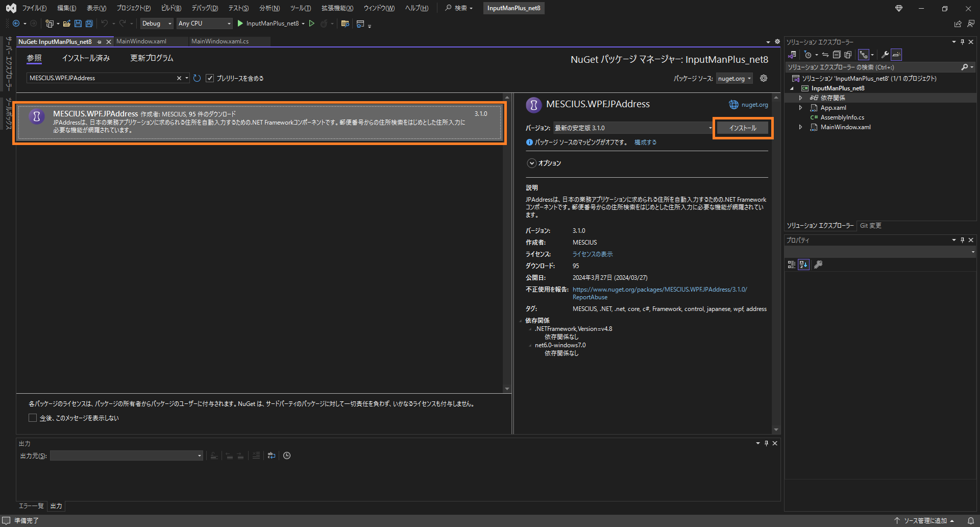Click the 検索 box in the title bar

459,8
